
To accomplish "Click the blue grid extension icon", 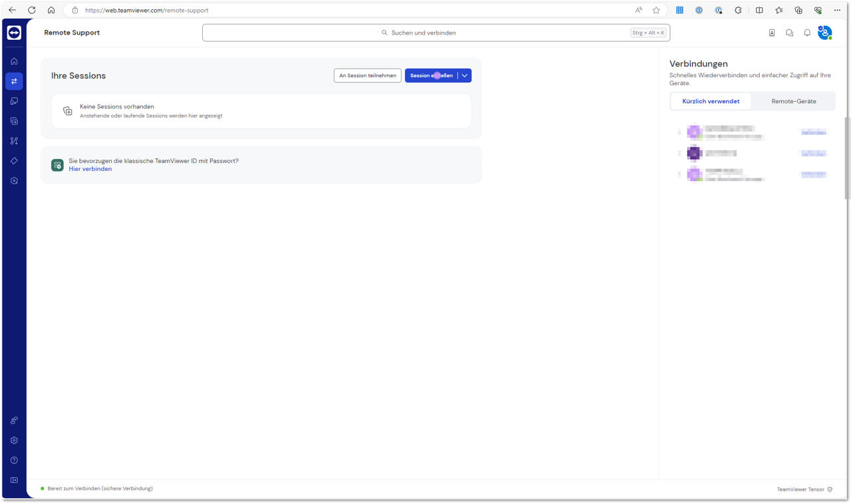I will 679,10.
